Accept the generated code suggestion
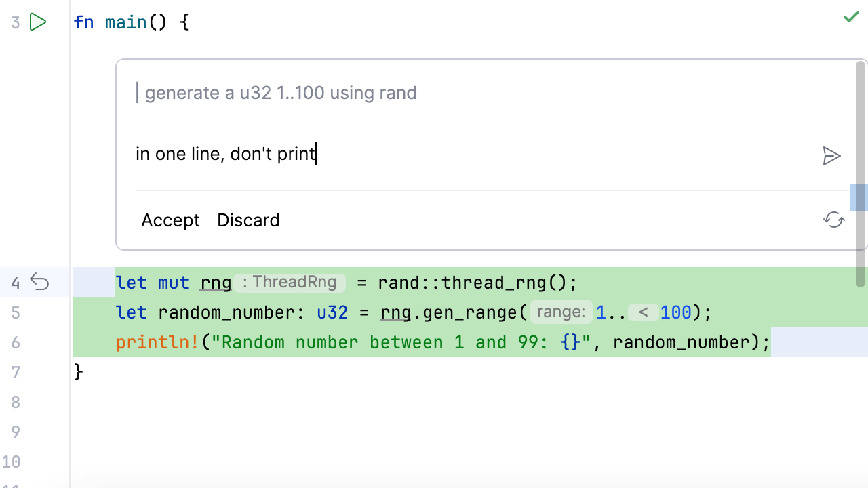The image size is (868, 488). click(x=170, y=220)
